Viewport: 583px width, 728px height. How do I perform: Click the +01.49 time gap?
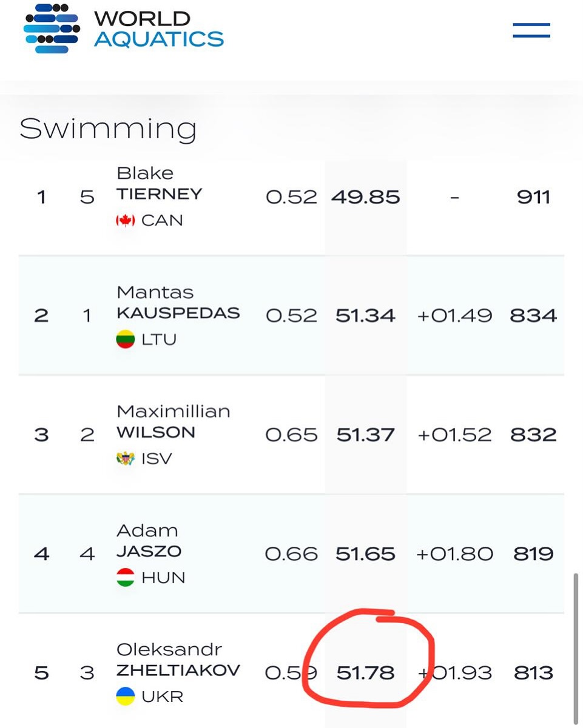455,316
